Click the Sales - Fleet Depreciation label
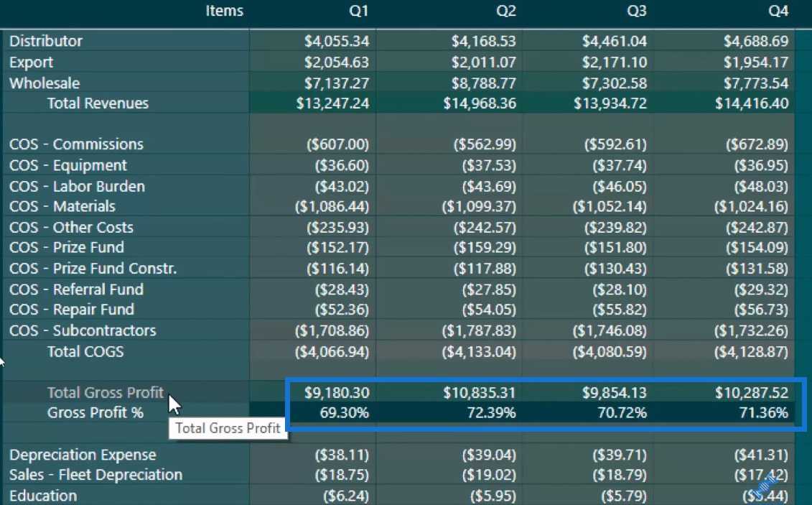 [x=95, y=474]
